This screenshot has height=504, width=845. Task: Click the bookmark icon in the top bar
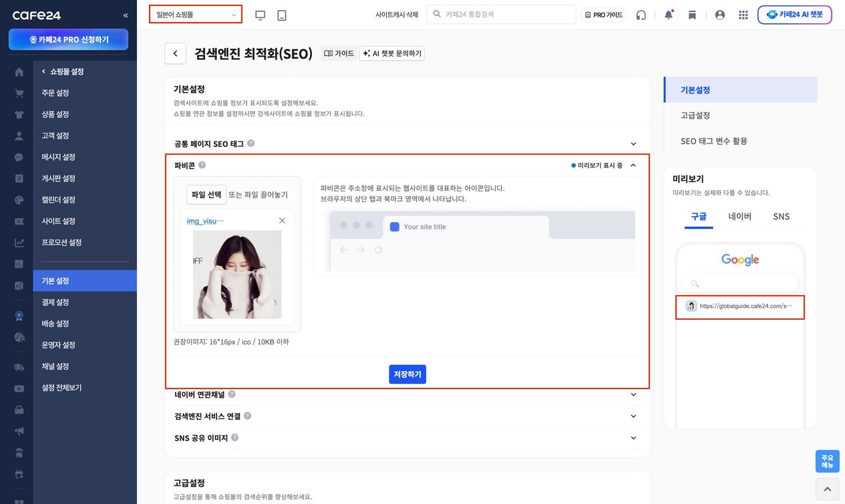pos(692,15)
